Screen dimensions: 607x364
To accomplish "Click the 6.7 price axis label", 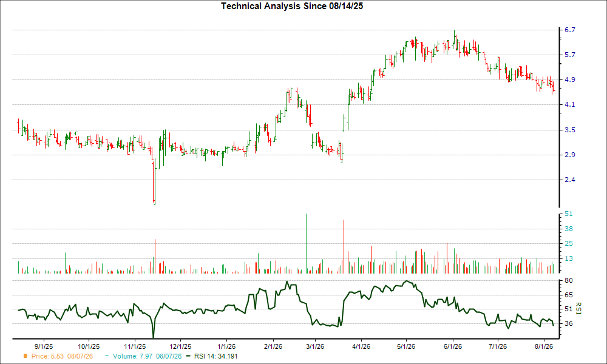I will [x=570, y=30].
